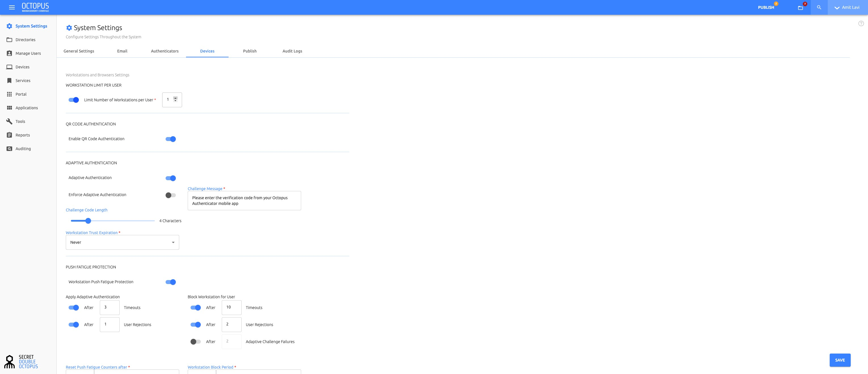The width and height of the screenshot is (868, 374).
Task: Open the hamburger menu icon
Action: pos(12,7)
